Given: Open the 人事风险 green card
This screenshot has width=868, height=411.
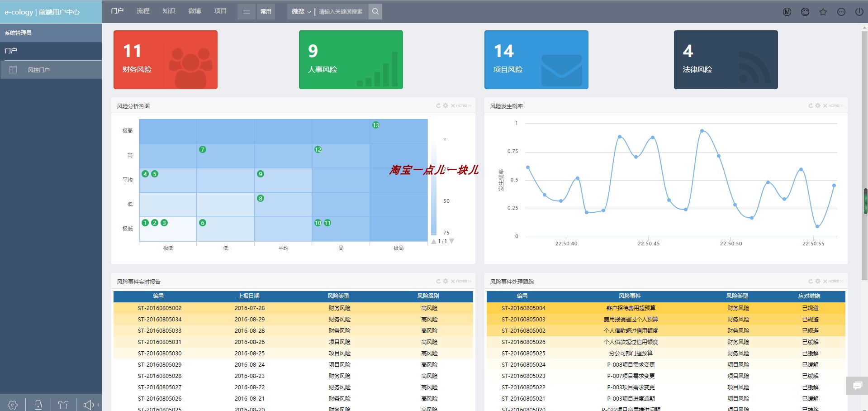Looking at the screenshot, I should click(351, 60).
